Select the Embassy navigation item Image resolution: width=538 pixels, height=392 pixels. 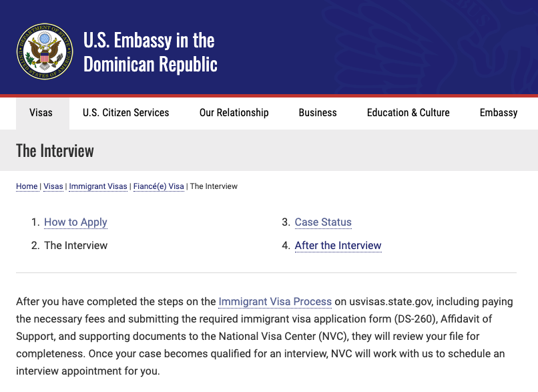pyautogui.click(x=499, y=113)
